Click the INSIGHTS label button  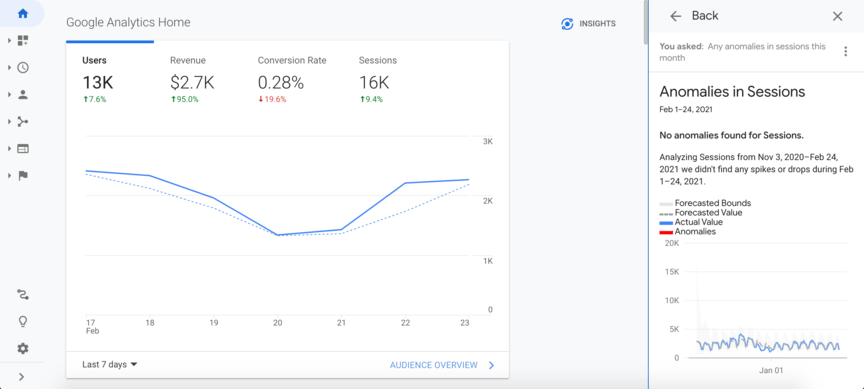pos(597,24)
